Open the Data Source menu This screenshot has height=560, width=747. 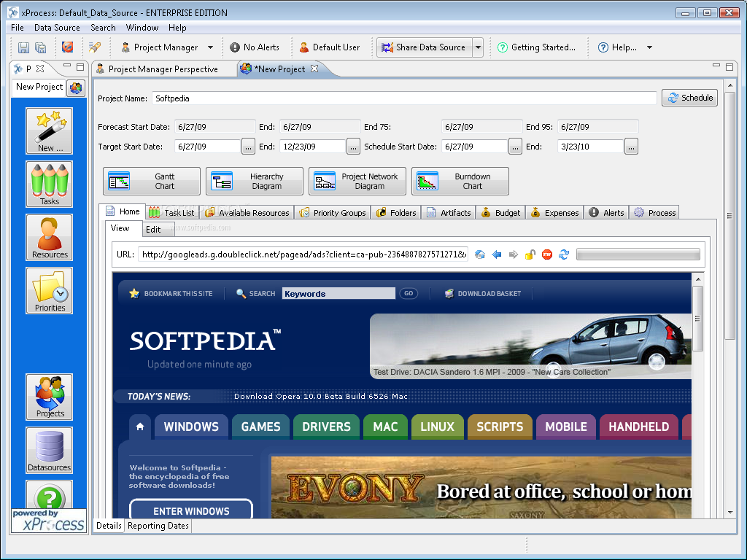point(57,28)
